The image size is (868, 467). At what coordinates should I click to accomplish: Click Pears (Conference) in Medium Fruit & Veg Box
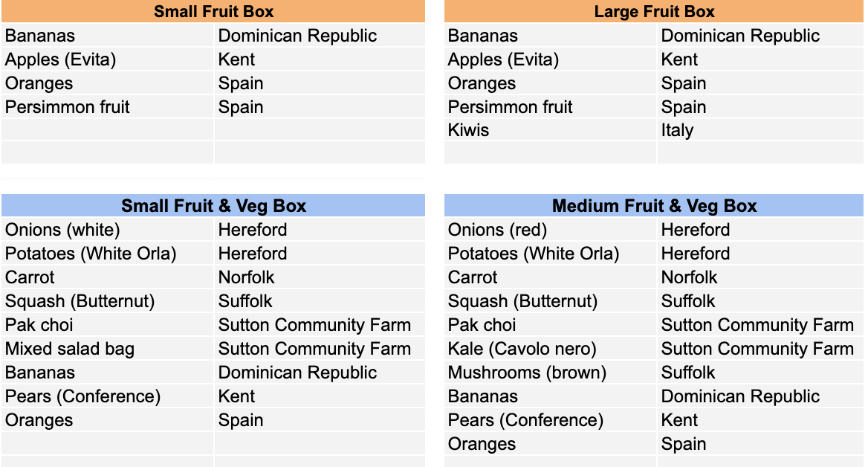[x=550, y=420]
